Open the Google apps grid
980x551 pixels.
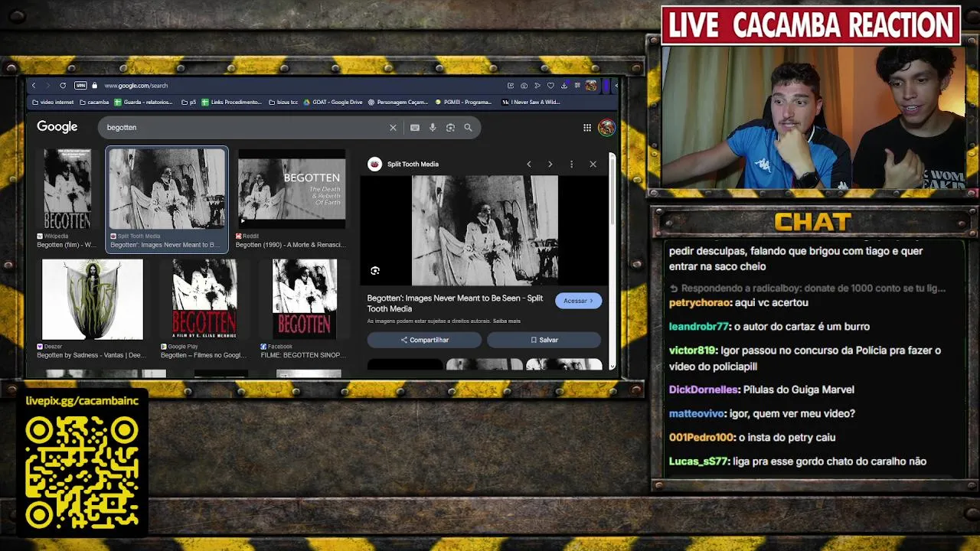click(587, 128)
